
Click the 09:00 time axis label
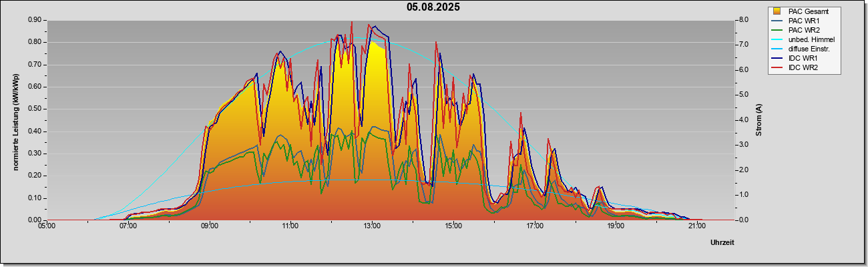tap(210, 227)
